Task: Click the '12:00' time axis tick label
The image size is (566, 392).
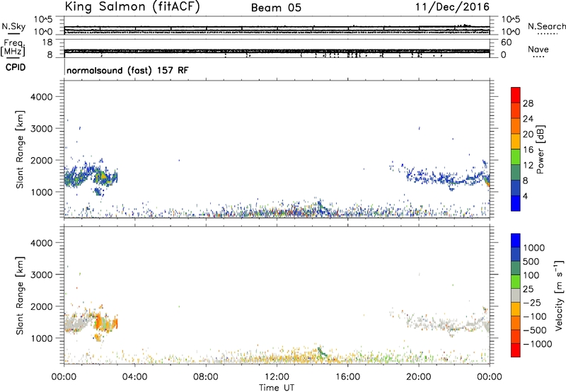Action: point(277,377)
